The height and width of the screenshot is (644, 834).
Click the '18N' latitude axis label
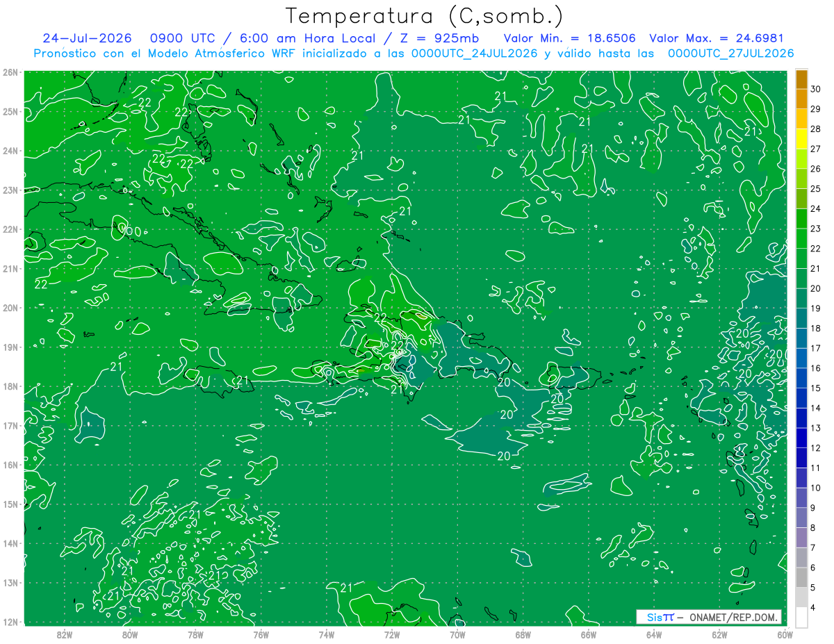coord(10,386)
